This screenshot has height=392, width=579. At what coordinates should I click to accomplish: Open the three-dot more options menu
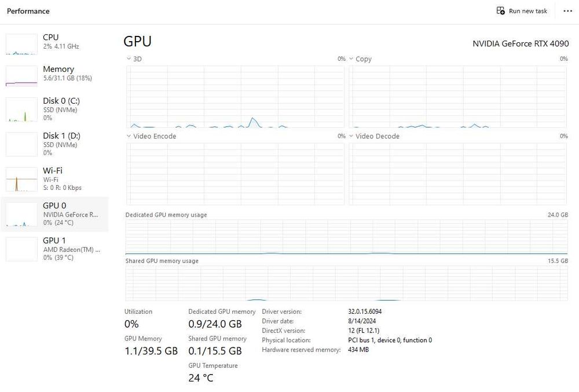[x=567, y=11]
